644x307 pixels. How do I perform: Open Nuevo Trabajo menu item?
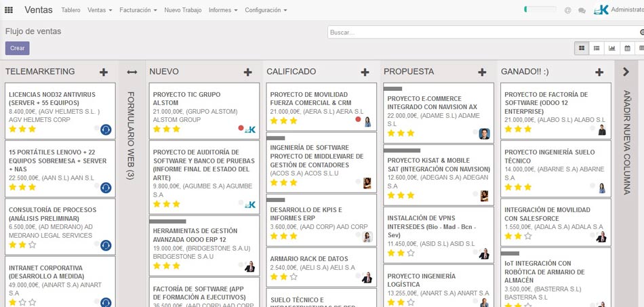(x=183, y=10)
